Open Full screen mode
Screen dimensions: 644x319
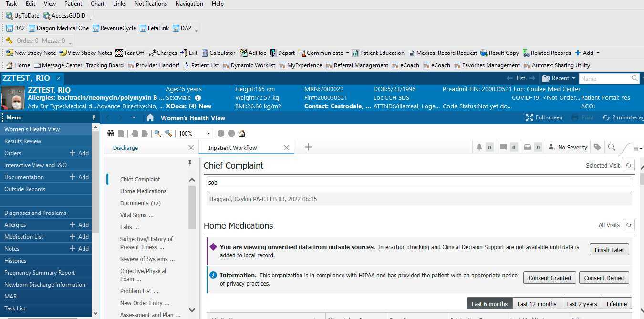click(x=544, y=117)
